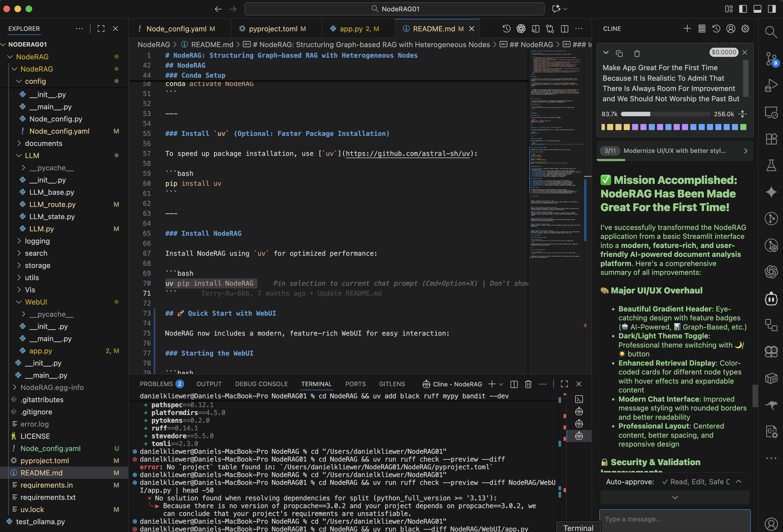Open the Source Control icon with badge 9

[x=771, y=59]
